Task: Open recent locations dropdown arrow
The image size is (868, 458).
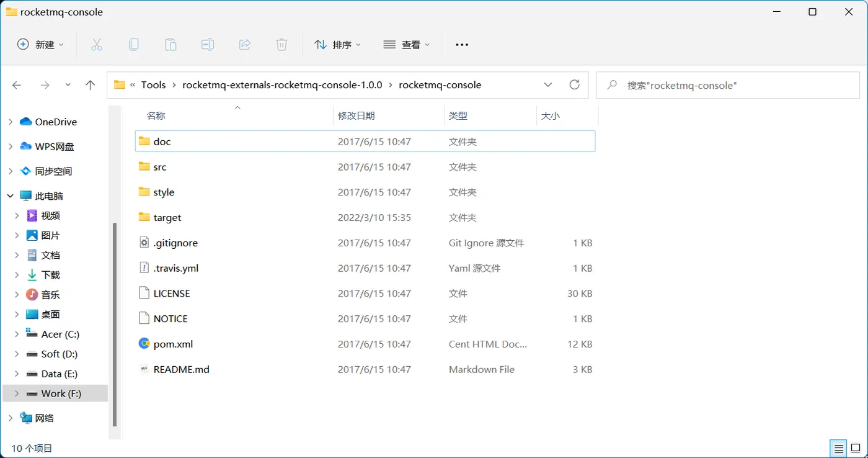Action: pyautogui.click(x=68, y=85)
